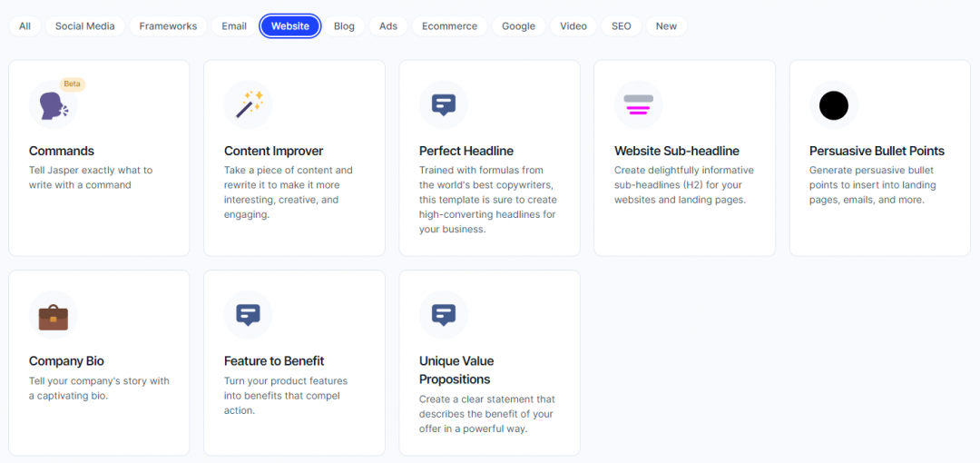Select the Google category tab

[519, 26]
